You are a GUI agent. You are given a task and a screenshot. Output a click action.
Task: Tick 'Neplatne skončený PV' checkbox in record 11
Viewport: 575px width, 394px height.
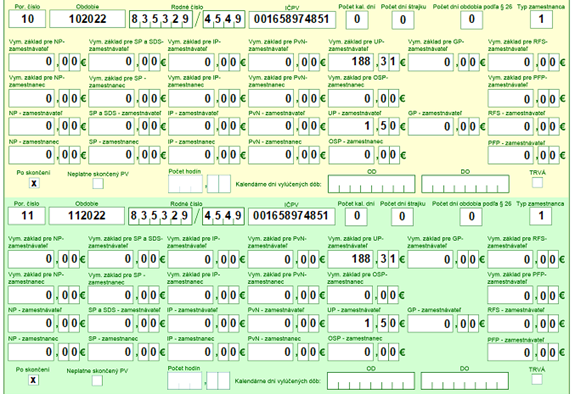coord(97,380)
